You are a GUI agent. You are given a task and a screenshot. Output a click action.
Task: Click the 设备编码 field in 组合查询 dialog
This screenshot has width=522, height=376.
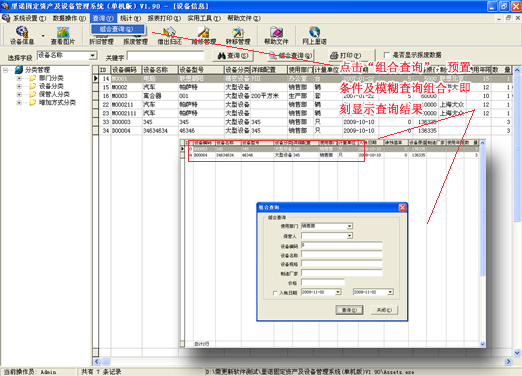click(341, 245)
